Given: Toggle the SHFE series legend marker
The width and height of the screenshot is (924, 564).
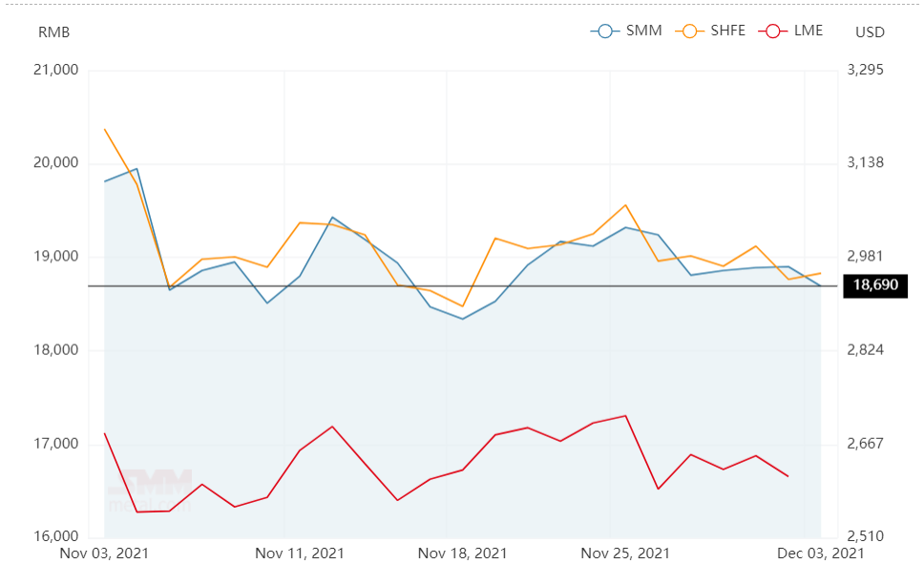Looking at the screenshot, I should pyautogui.click(x=689, y=31).
